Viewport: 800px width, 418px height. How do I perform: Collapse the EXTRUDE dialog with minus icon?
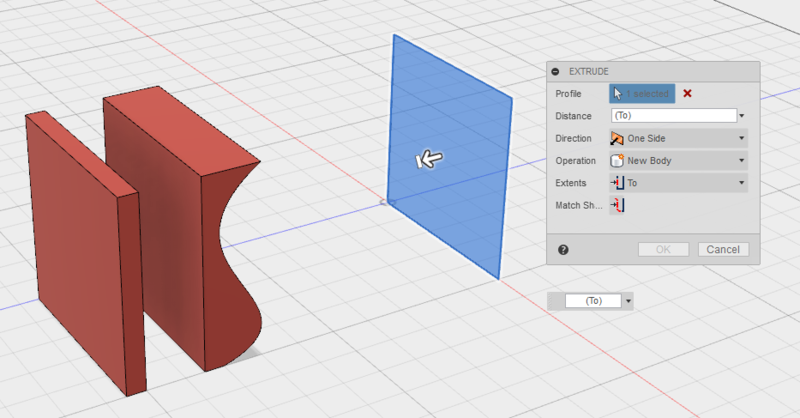555,71
